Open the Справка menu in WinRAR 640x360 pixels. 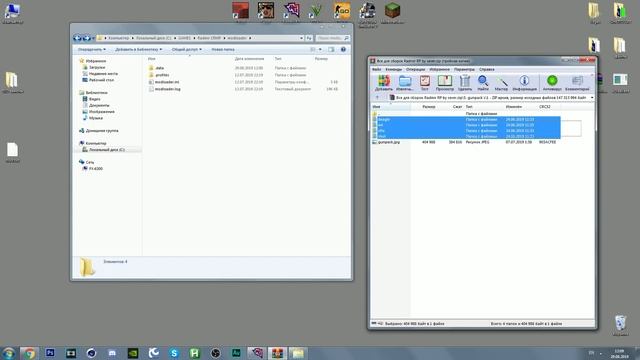487,69
